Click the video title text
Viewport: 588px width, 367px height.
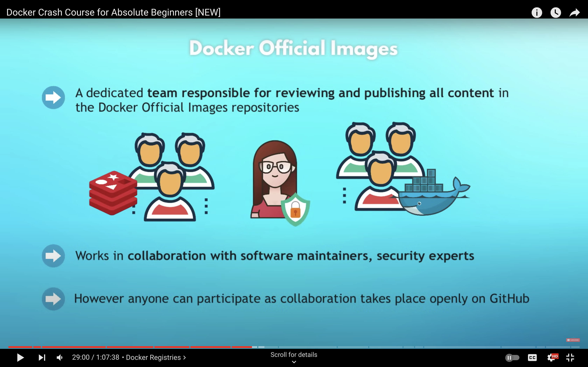(113, 12)
